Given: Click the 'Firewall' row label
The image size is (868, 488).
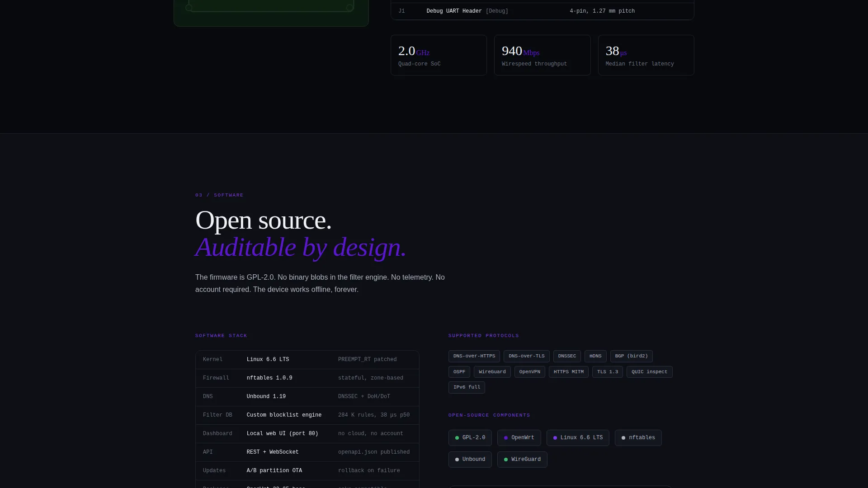Looking at the screenshot, I should click(x=216, y=378).
